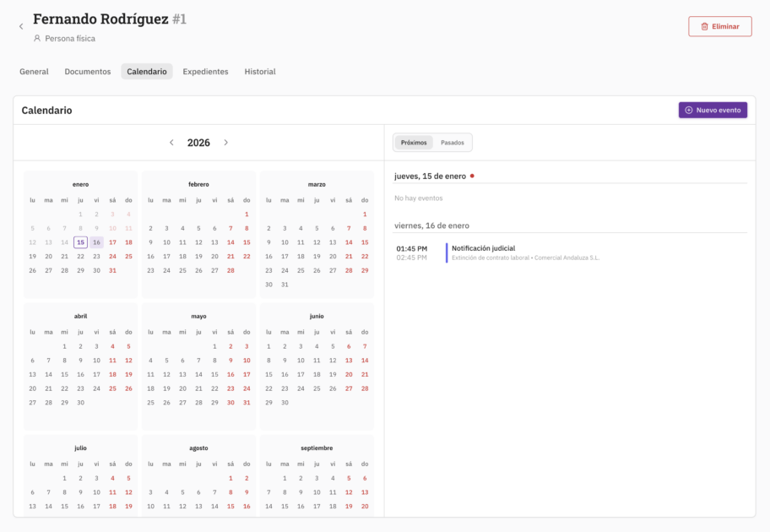Open the General tab

coord(34,72)
